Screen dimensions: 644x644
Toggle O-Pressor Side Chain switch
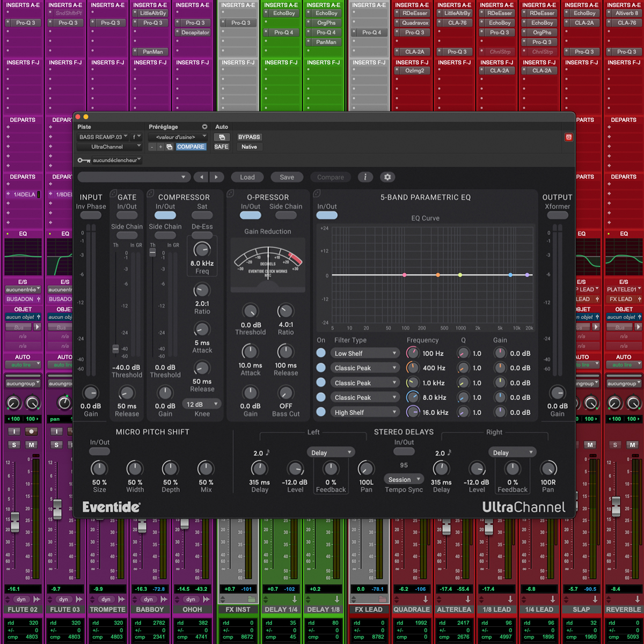(286, 216)
